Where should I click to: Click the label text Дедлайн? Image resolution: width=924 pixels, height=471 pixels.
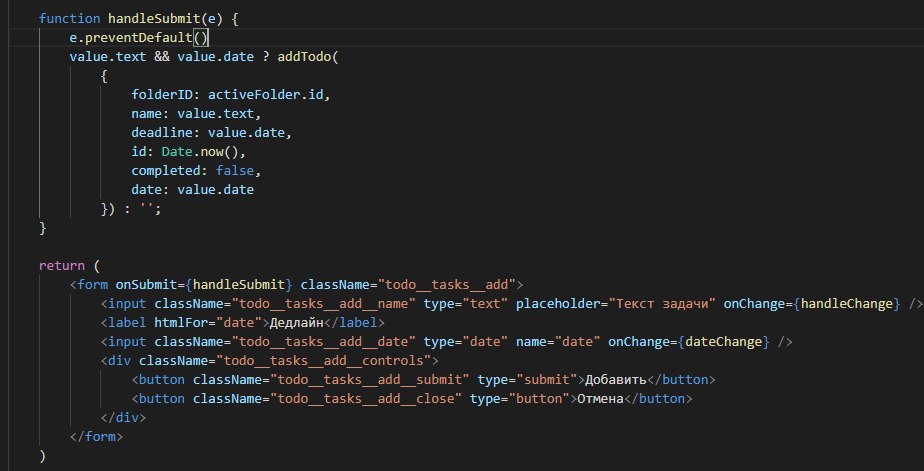click(296, 322)
